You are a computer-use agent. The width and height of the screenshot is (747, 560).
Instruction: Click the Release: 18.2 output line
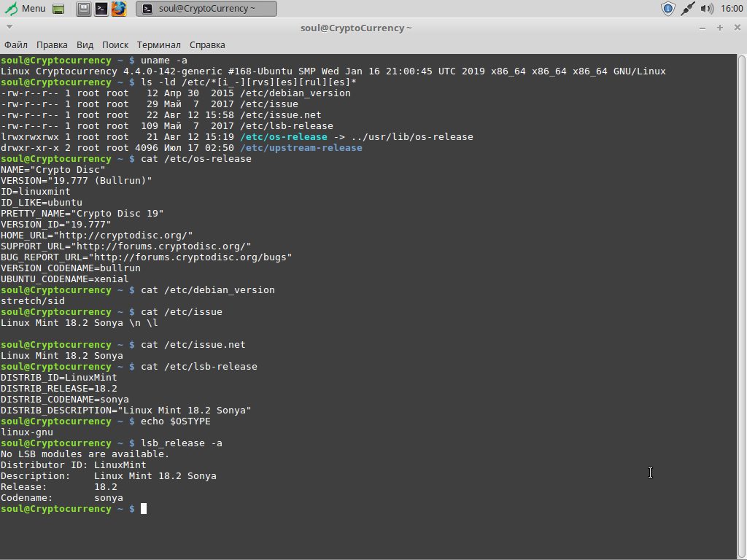58,488
